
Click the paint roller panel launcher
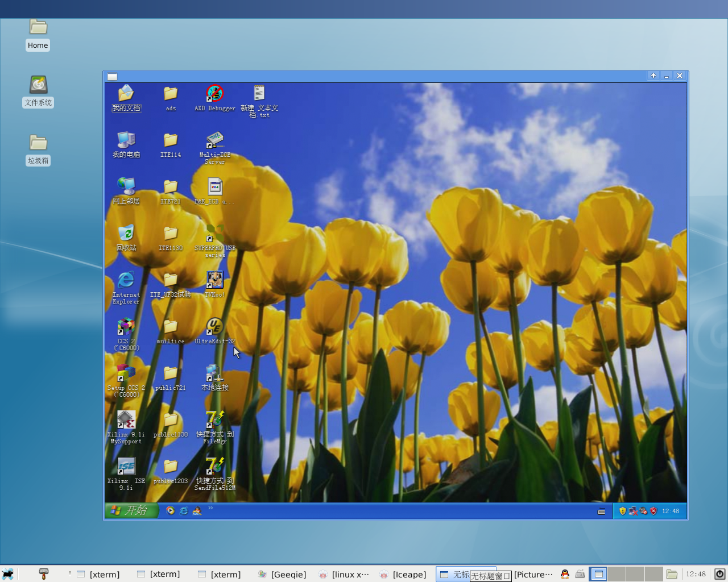44,574
